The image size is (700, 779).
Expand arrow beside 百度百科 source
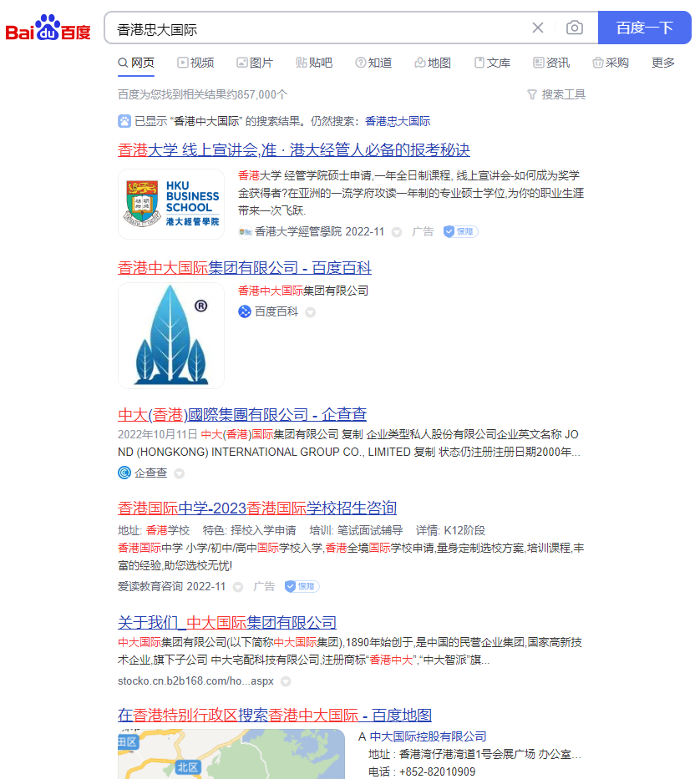(310, 312)
